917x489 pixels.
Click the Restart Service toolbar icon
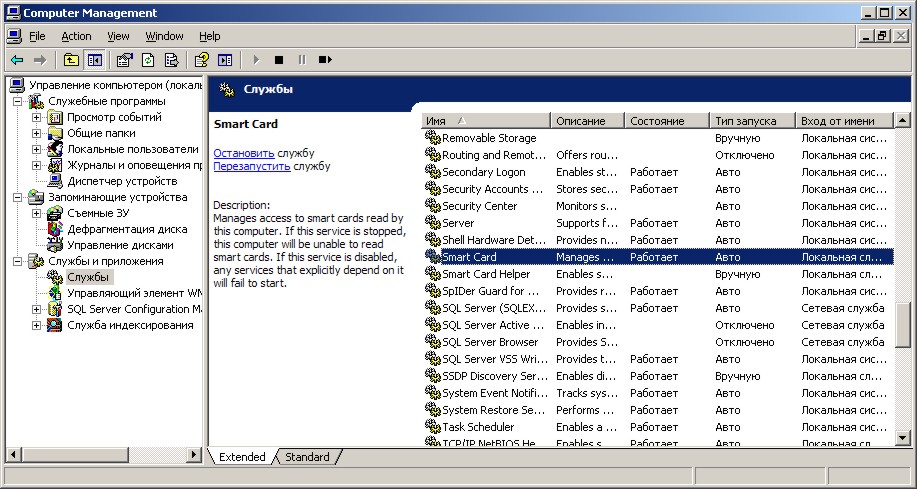tap(325, 60)
